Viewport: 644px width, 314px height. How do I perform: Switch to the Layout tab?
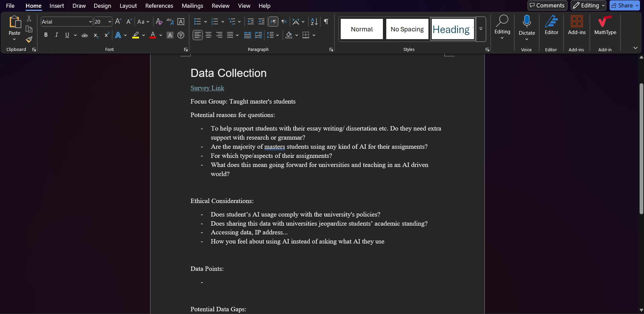pyautogui.click(x=128, y=6)
